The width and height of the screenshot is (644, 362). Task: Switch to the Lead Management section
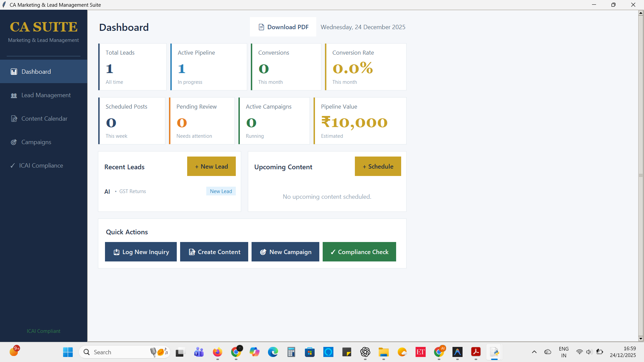[46, 95]
